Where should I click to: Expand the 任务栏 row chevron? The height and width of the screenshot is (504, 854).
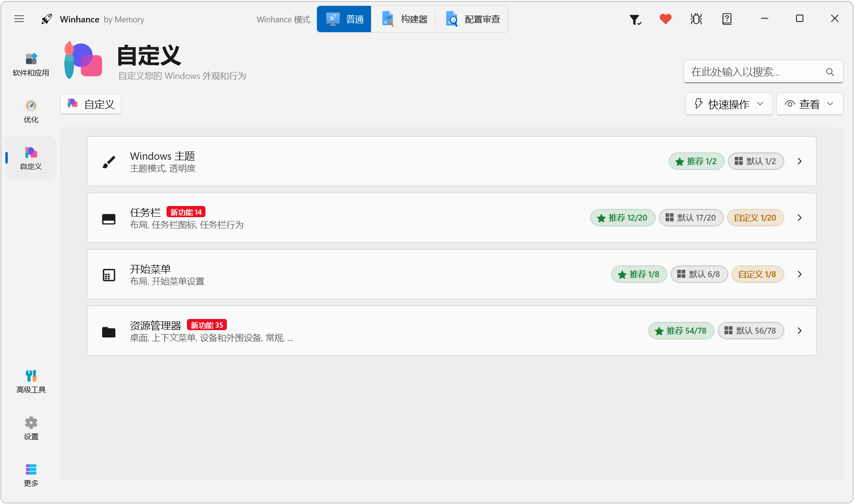pos(799,218)
